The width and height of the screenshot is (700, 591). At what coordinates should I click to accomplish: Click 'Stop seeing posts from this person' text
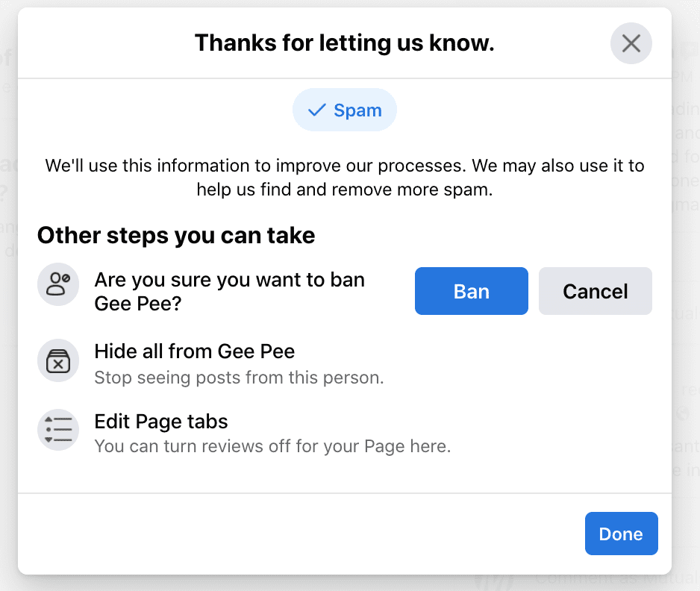(x=239, y=378)
